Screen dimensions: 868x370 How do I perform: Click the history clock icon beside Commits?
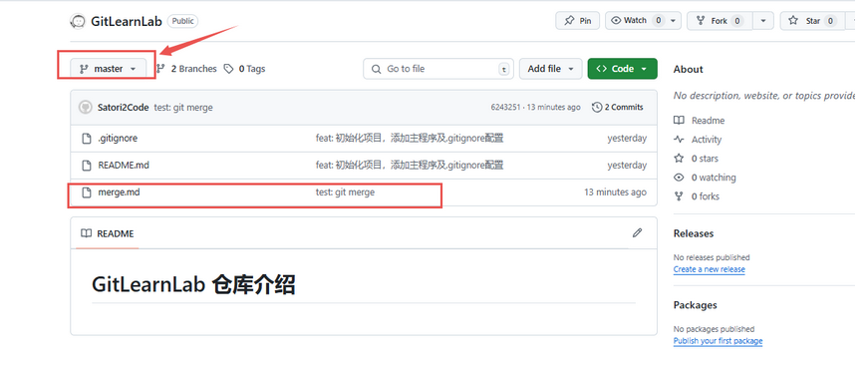pos(597,107)
